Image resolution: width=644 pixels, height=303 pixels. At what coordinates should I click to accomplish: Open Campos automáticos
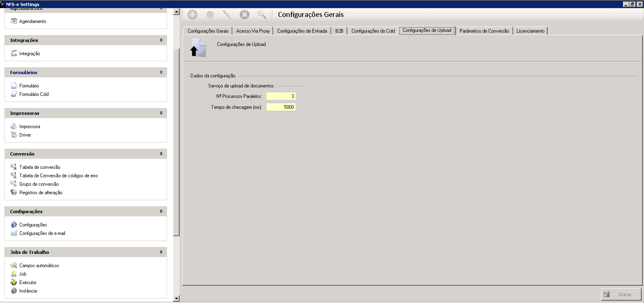39,266
